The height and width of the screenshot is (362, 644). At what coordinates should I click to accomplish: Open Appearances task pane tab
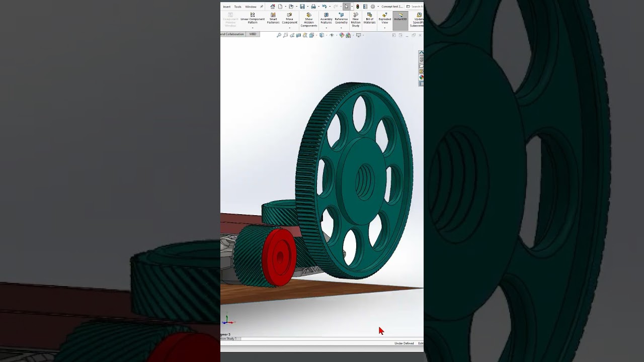(x=421, y=77)
